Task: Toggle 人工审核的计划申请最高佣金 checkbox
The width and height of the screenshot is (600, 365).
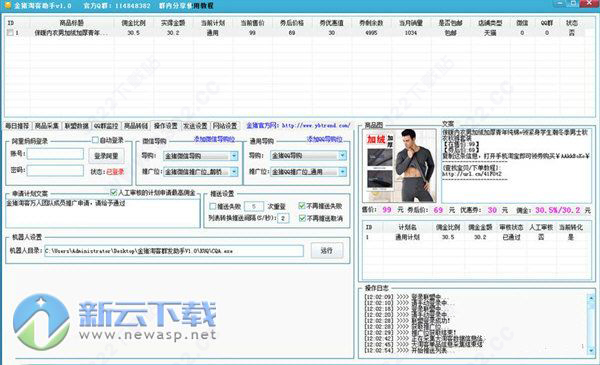Action: (114, 192)
